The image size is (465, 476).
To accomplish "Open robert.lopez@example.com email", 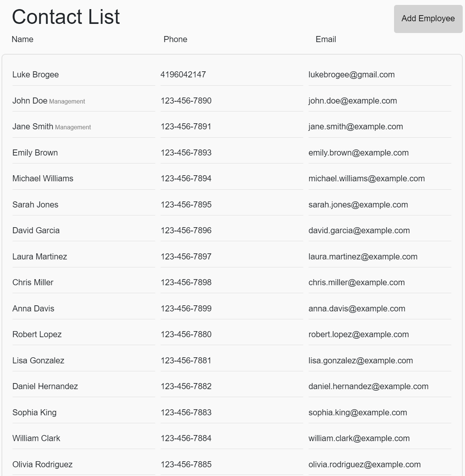I will tap(358, 335).
